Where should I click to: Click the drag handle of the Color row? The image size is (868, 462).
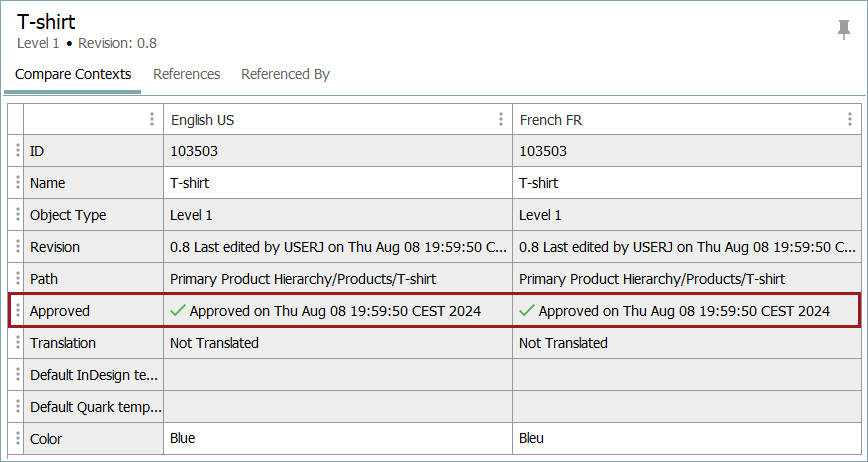[17, 438]
